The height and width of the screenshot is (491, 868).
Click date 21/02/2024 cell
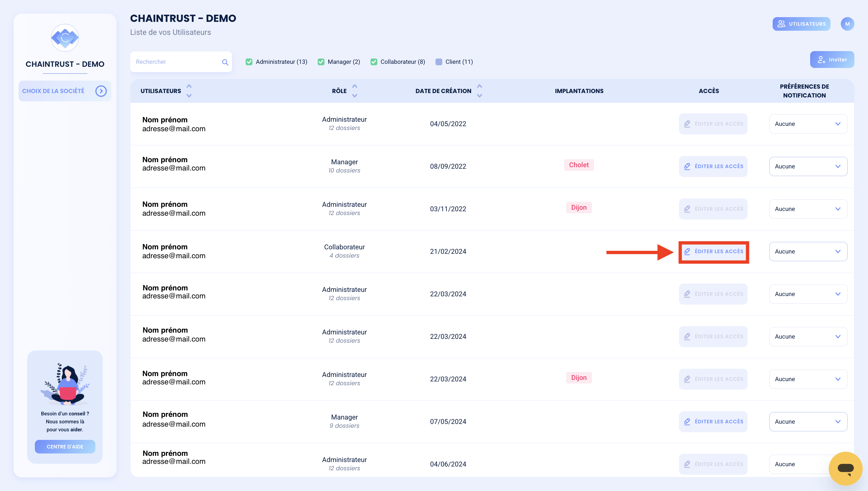(x=448, y=251)
